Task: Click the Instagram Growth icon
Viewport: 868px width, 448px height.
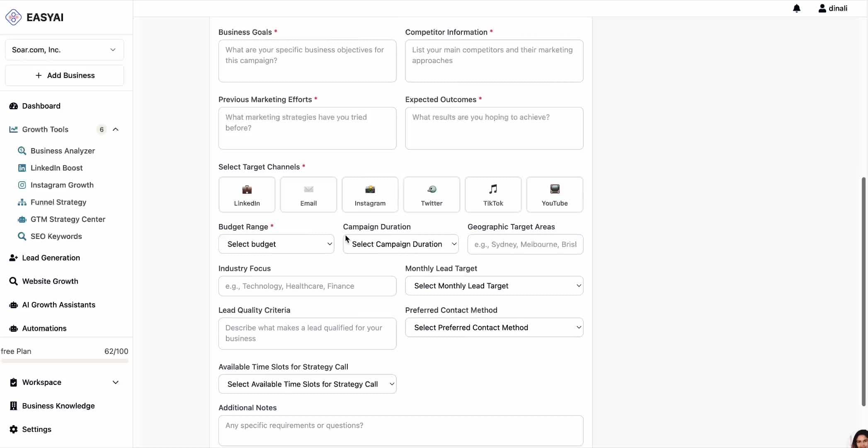Action: (x=22, y=185)
